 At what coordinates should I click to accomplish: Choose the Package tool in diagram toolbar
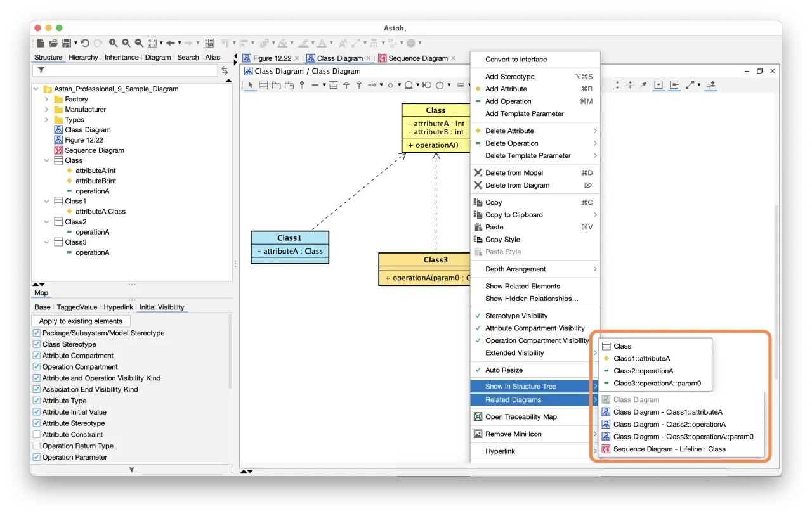tap(277, 85)
